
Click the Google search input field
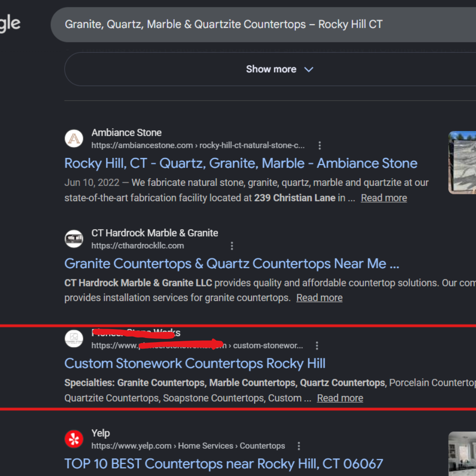pyautogui.click(x=263, y=25)
